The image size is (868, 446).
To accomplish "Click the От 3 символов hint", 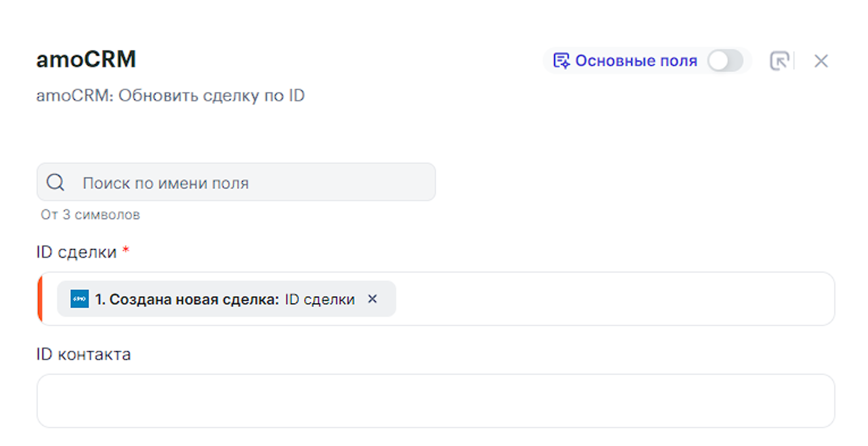I will pyautogui.click(x=90, y=215).
